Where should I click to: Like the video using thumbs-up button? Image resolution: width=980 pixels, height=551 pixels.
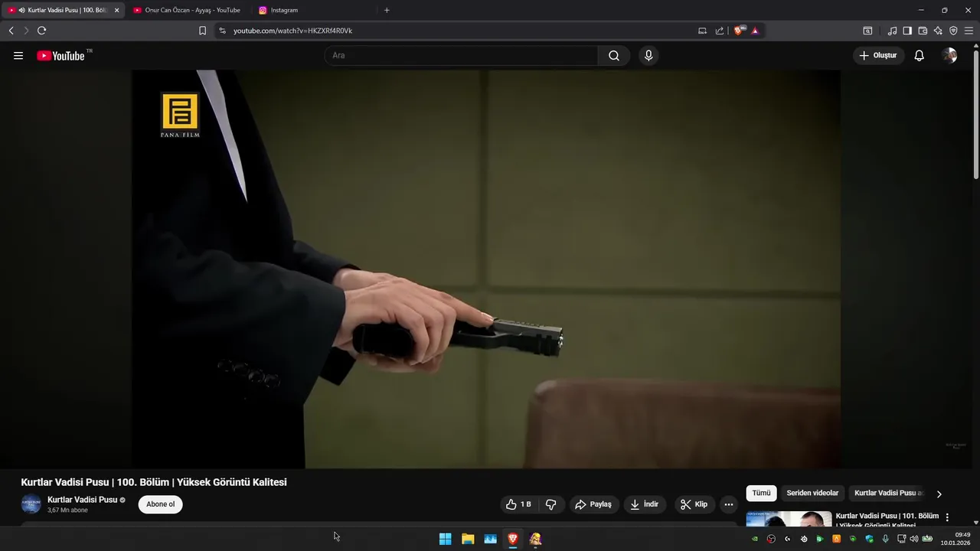[x=518, y=504]
